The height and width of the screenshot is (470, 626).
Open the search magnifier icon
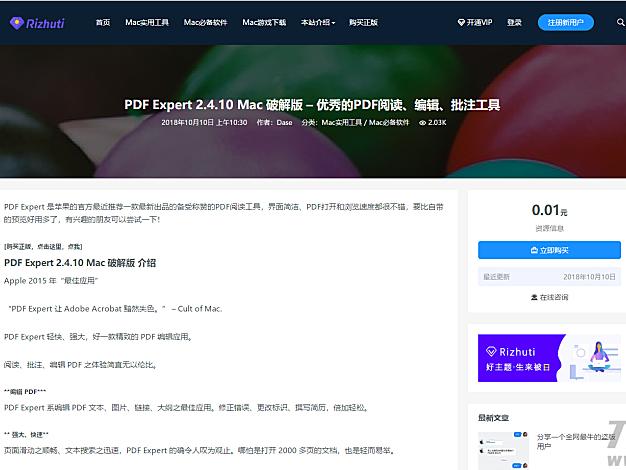[620, 22]
